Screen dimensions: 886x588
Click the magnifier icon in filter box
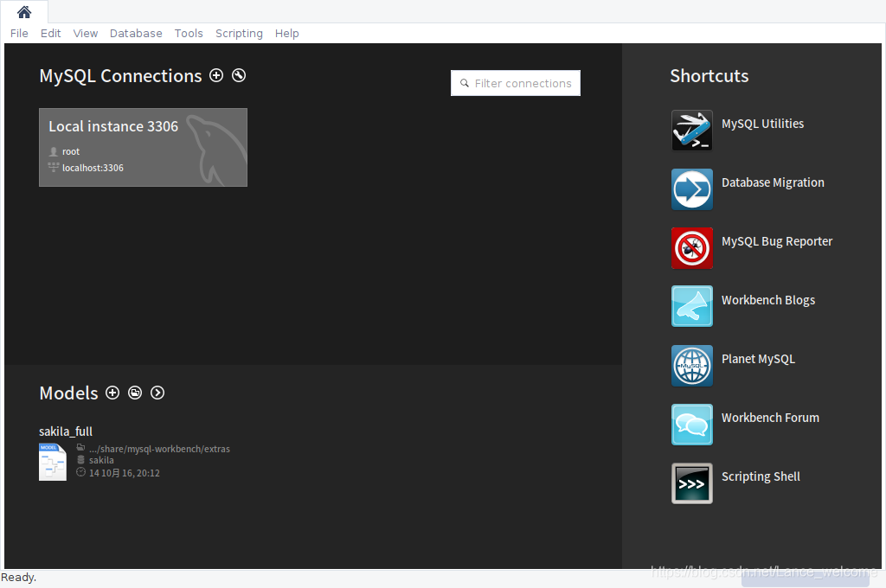[465, 83]
